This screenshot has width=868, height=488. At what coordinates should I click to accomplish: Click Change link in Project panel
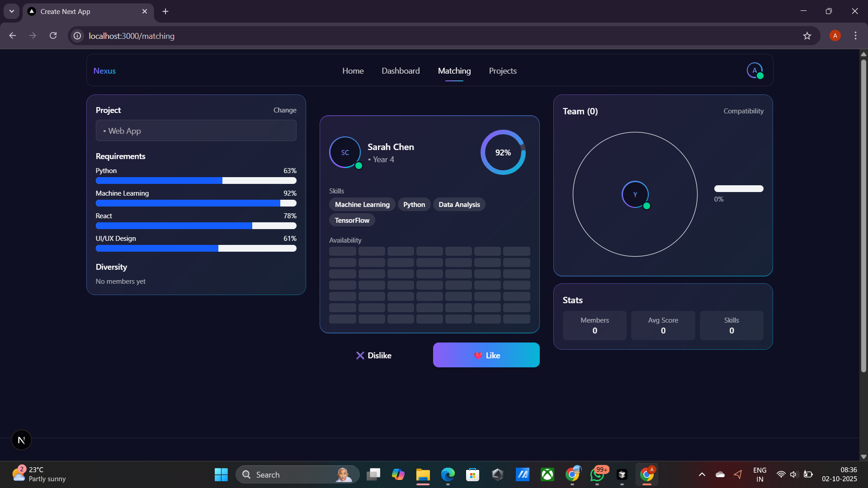(x=285, y=110)
